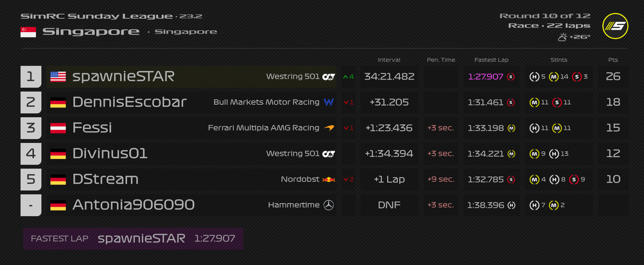Click the yellow SimRC league logo
Image resolution: width=644 pixels, height=265 pixels.
(x=615, y=26)
